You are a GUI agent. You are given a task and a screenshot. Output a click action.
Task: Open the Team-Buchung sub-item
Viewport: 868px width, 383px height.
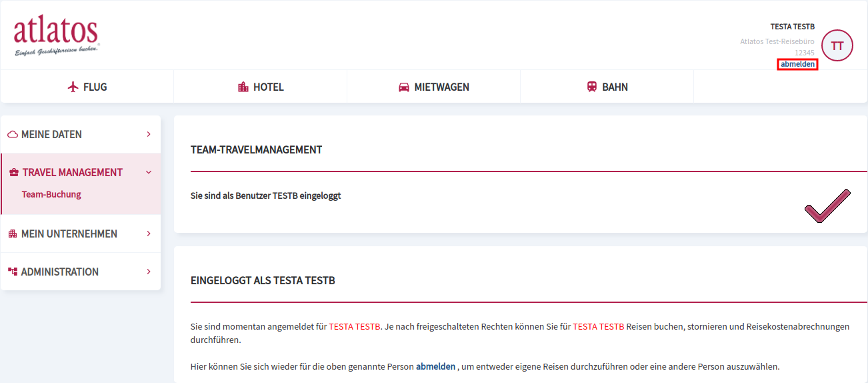51,195
